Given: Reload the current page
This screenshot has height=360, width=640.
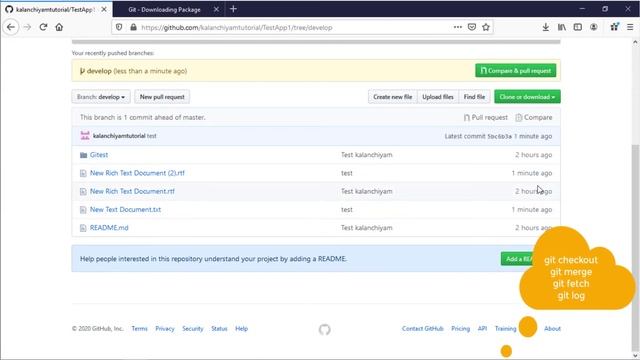Looking at the screenshot, I should (x=43, y=27).
